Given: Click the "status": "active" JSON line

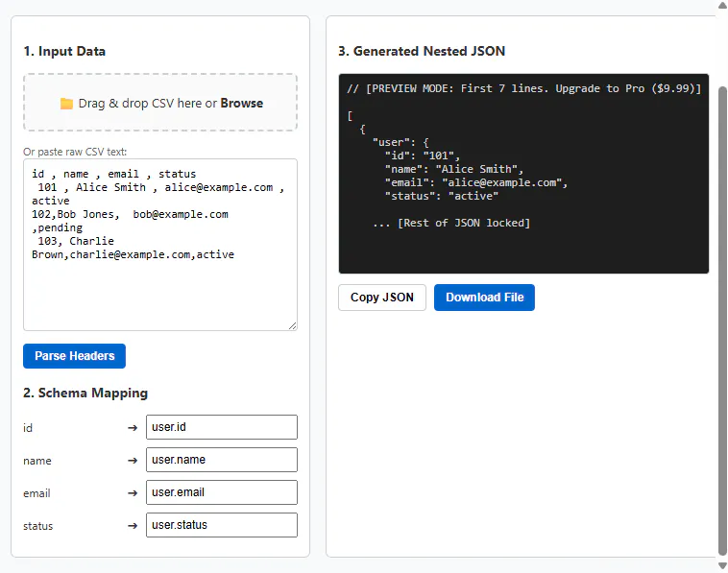Looking at the screenshot, I should [x=442, y=196].
